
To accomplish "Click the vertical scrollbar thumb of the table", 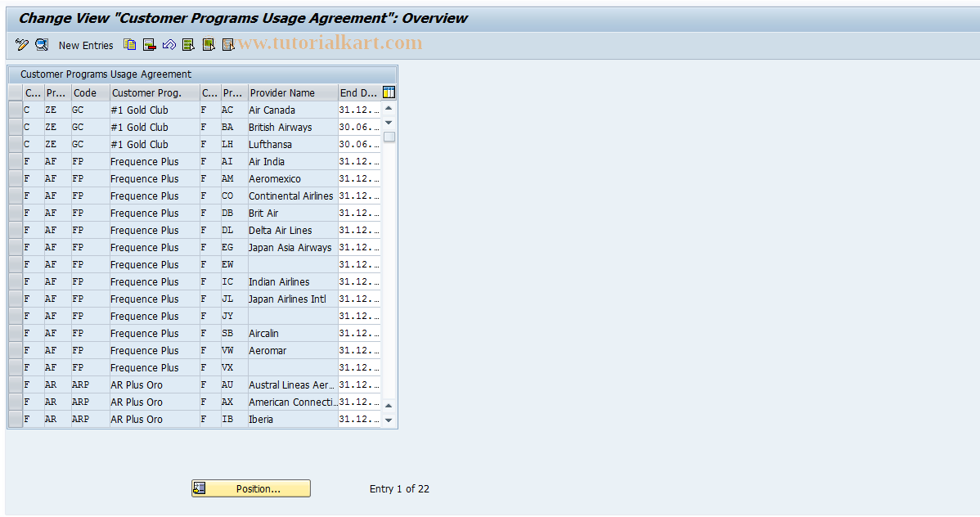I will [389, 137].
